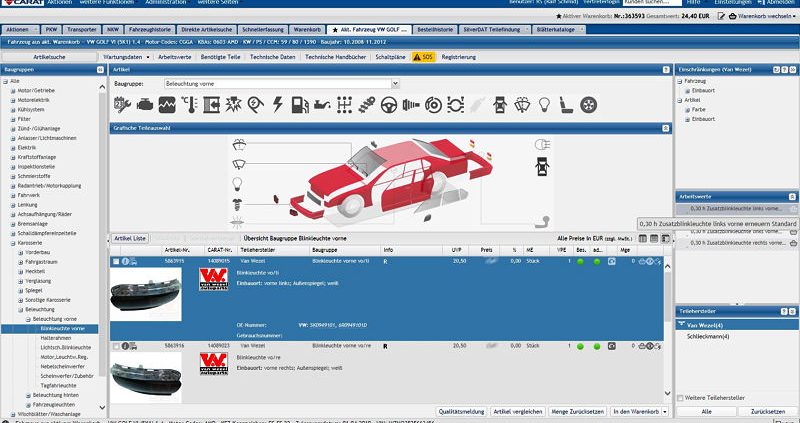Expand Beleuchtung hinten tree node
The image size is (800, 423).
(x=29, y=395)
